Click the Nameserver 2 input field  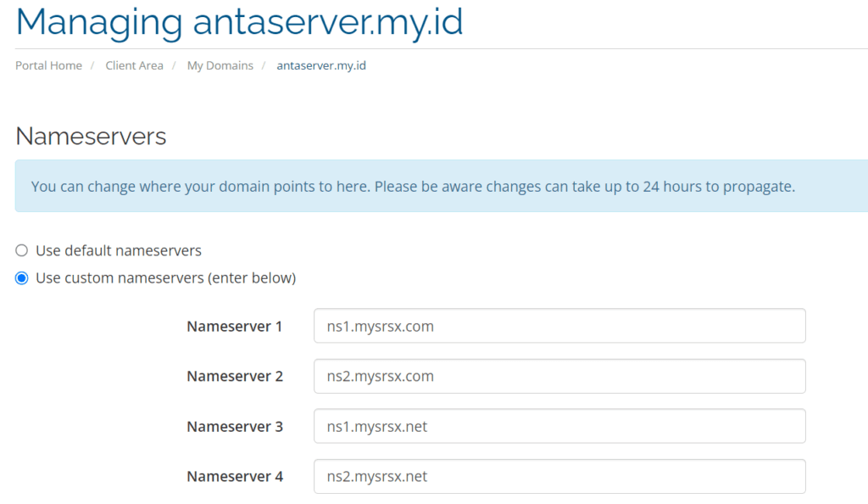pyautogui.click(x=559, y=376)
